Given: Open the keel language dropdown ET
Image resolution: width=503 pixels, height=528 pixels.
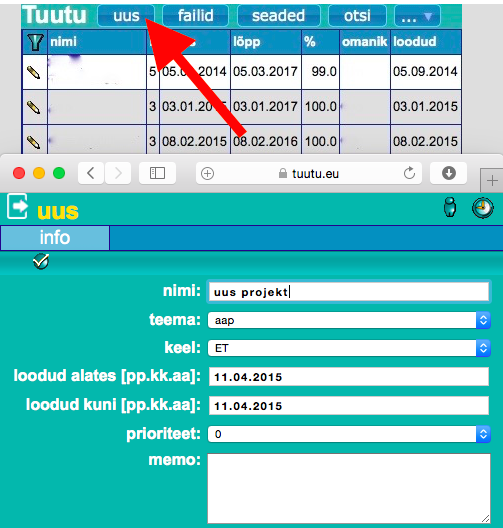Looking at the screenshot, I should pos(349,348).
